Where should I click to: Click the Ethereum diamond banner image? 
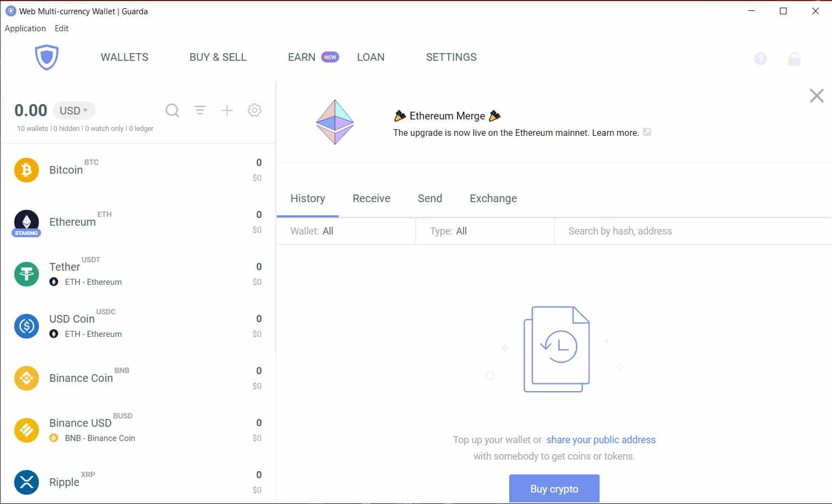click(335, 122)
